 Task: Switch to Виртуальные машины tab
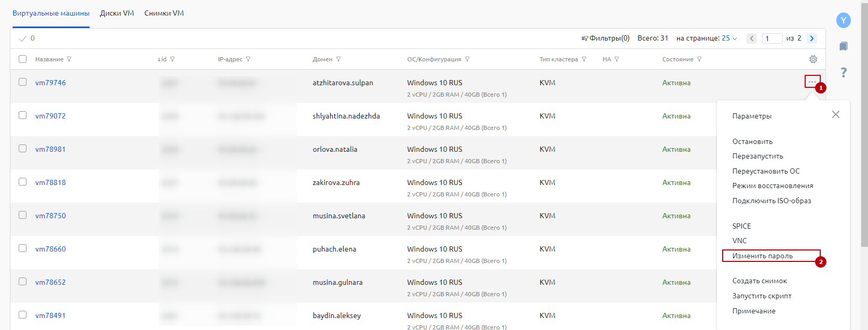click(51, 14)
